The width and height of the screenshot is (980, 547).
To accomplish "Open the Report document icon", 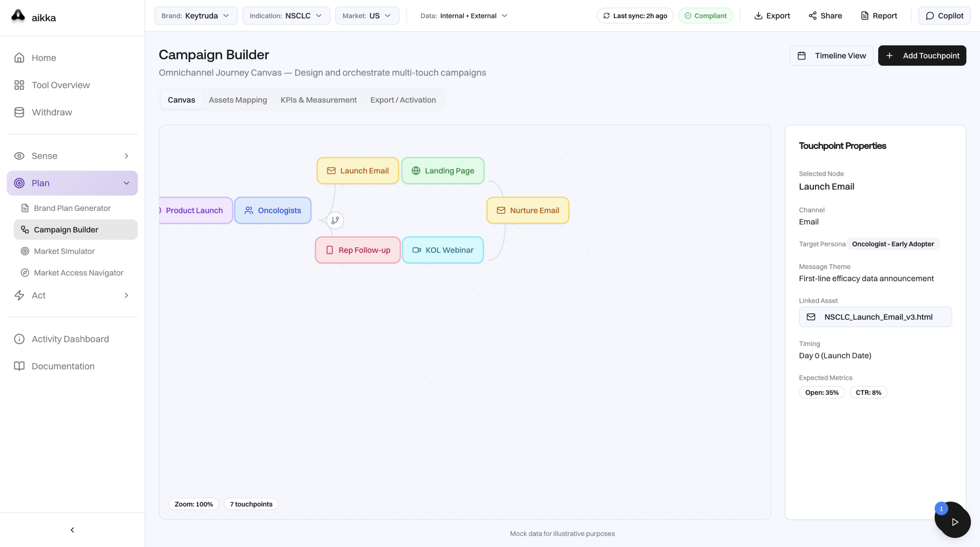I will point(864,16).
